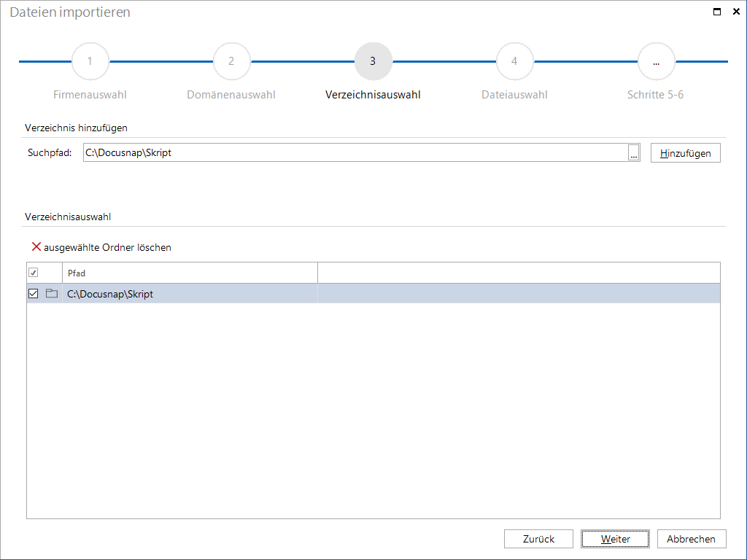Viewport: 747px width, 560px height.
Task: Jump to step 4 circle Dateiauswahl
Action: (x=514, y=61)
